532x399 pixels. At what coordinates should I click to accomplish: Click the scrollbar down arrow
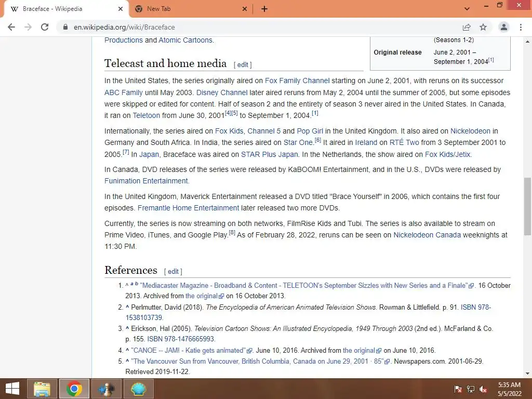click(527, 374)
